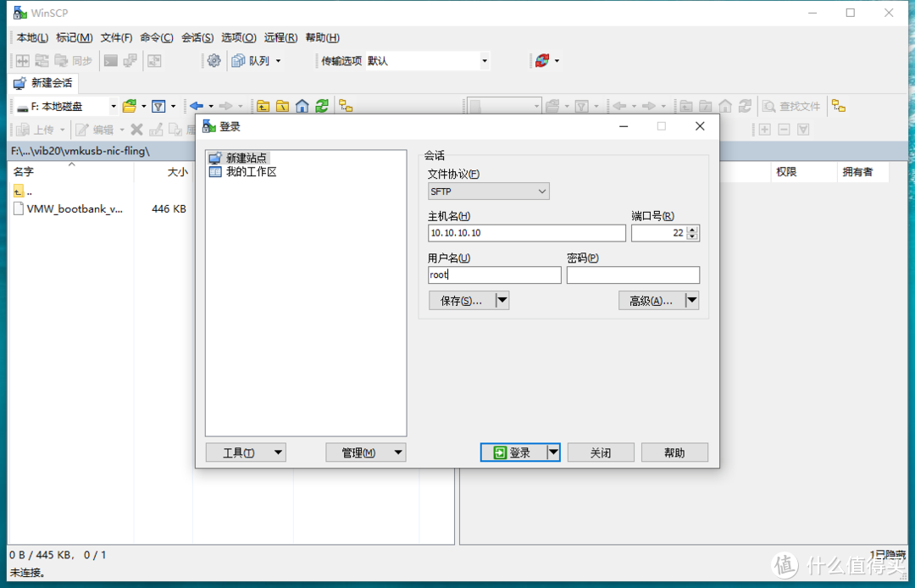Viewport: 915px width, 588px height.
Task: Toggle the remote directory tree icon
Action: pos(839,106)
